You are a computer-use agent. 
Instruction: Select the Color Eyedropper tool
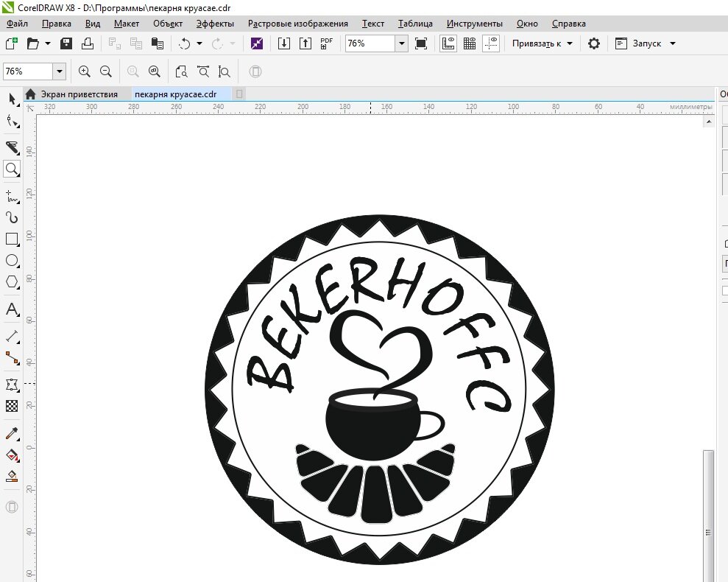[x=12, y=433]
